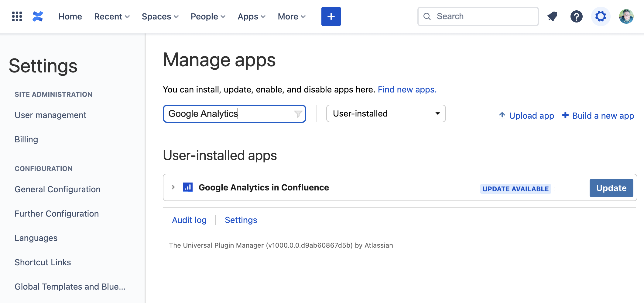Click the filter funnel icon in the filter field
Screen dimensions: 644x303
coord(298,114)
